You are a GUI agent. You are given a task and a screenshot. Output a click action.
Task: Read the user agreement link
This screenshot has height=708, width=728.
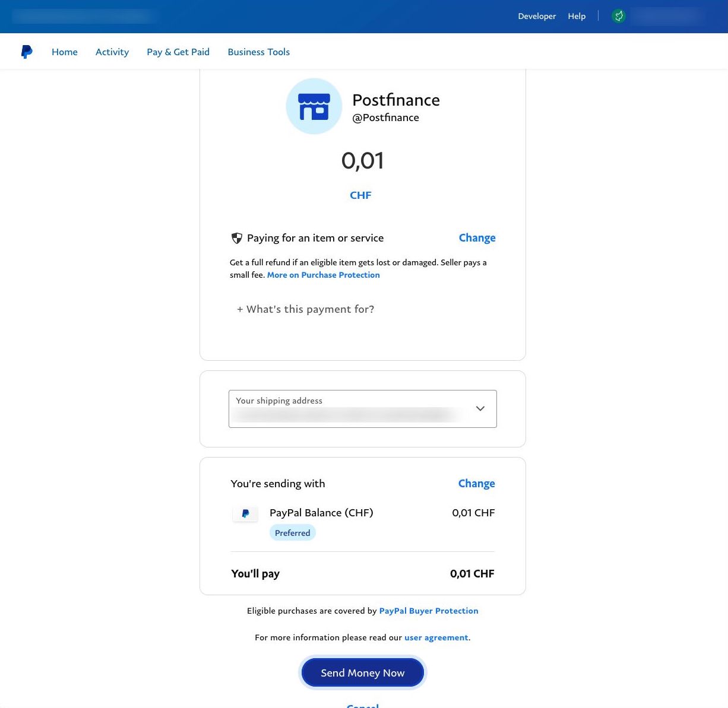pos(436,637)
